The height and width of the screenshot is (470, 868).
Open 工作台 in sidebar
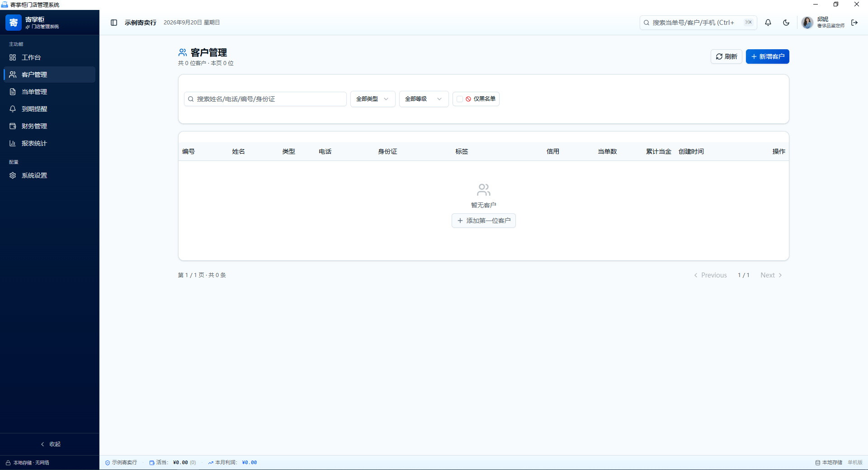coord(50,57)
